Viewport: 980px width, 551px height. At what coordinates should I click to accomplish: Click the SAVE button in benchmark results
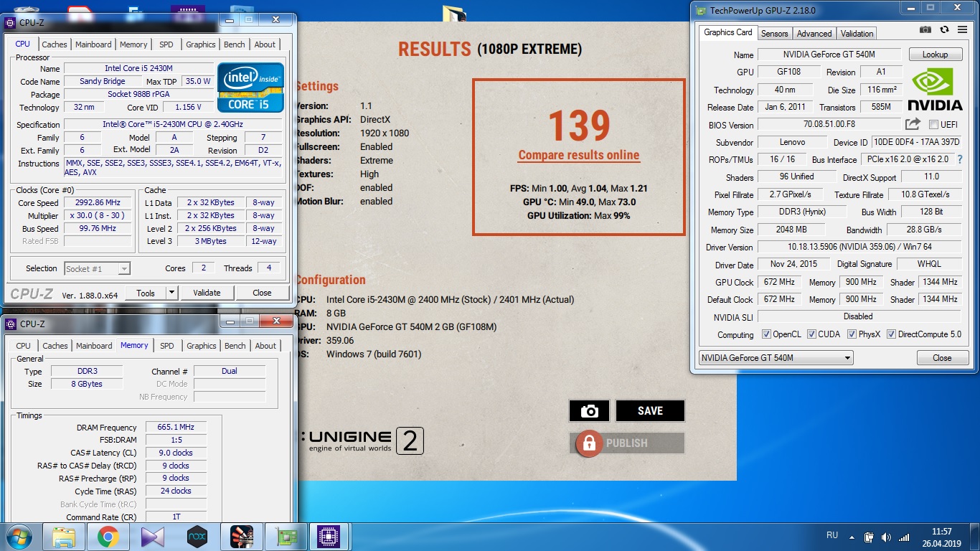650,411
